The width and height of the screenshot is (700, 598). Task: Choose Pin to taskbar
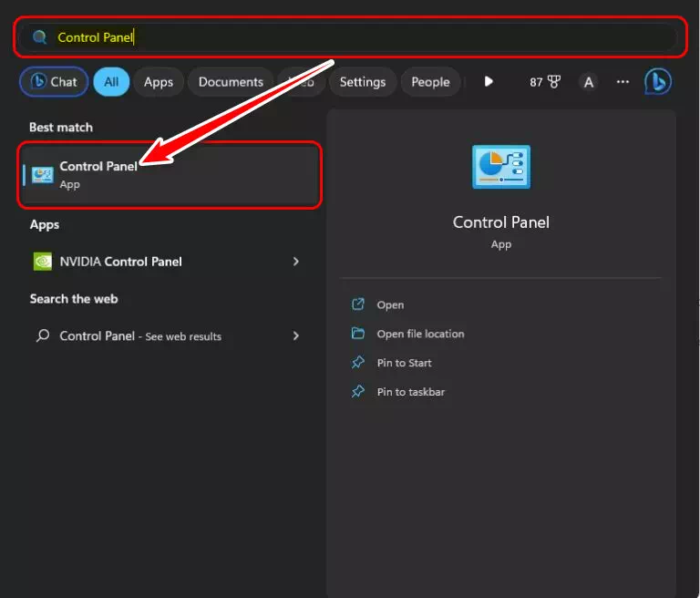pos(411,392)
